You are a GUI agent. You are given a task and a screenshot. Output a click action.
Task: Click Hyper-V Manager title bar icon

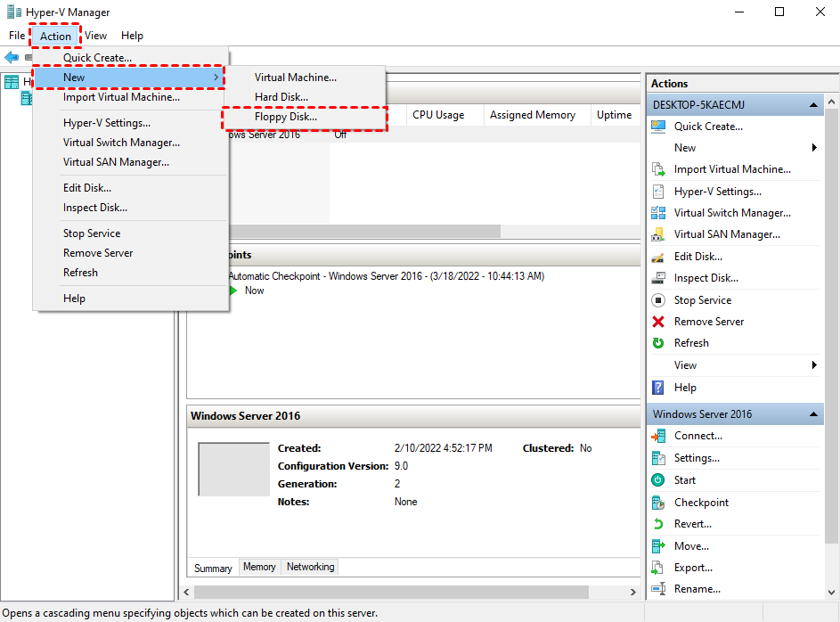[13, 12]
